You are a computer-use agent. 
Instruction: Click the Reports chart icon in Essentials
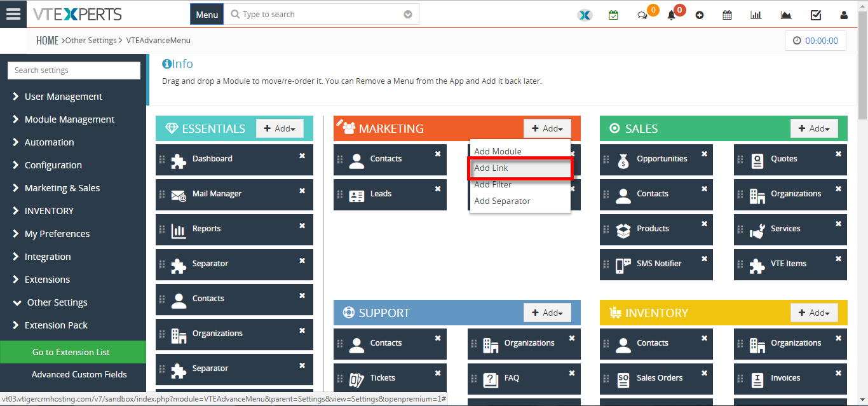179,230
